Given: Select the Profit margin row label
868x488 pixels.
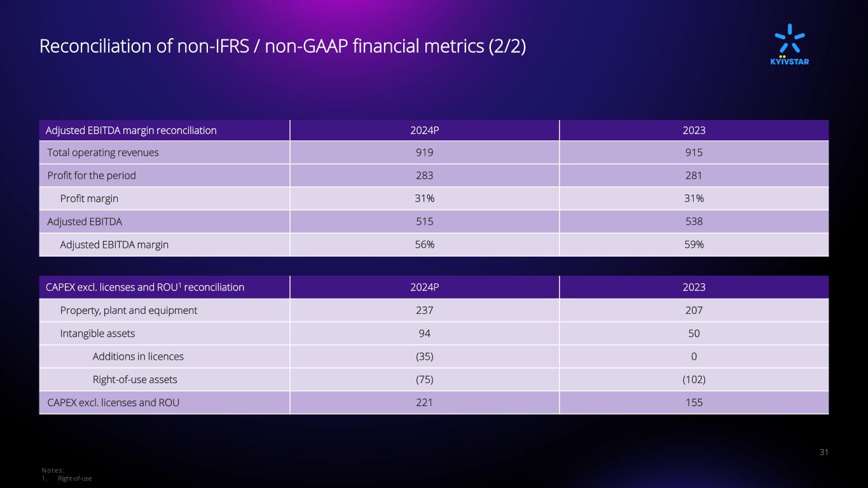Looking at the screenshot, I should [x=89, y=198].
